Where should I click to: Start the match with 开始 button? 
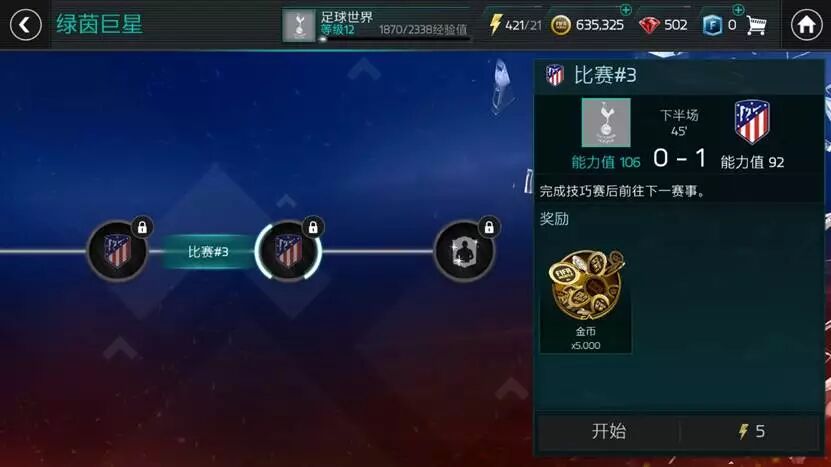click(x=608, y=431)
